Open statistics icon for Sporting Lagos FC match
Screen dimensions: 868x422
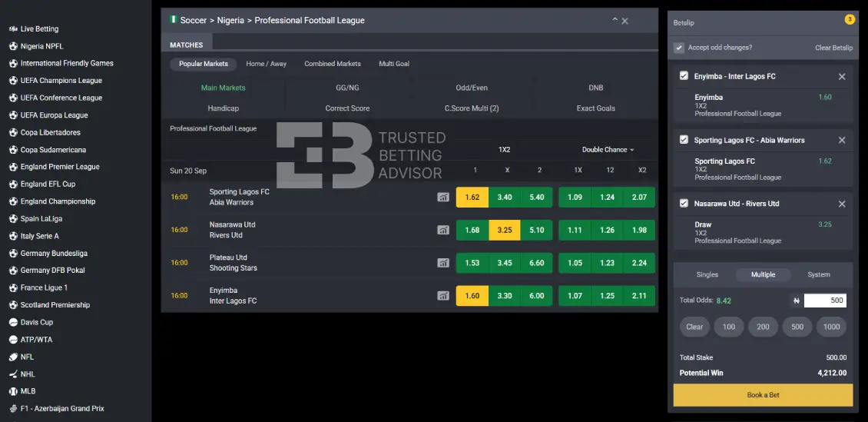click(x=443, y=197)
